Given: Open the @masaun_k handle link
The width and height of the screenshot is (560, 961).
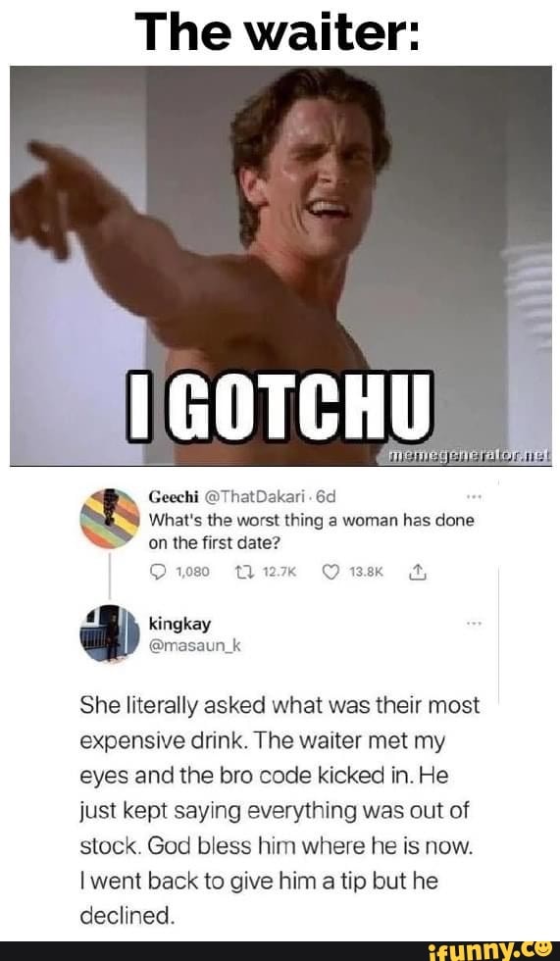Looking at the screenshot, I should coord(195,644).
